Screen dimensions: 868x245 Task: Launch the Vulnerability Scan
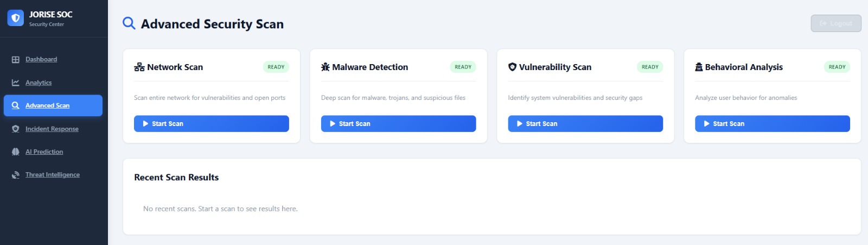585,124
